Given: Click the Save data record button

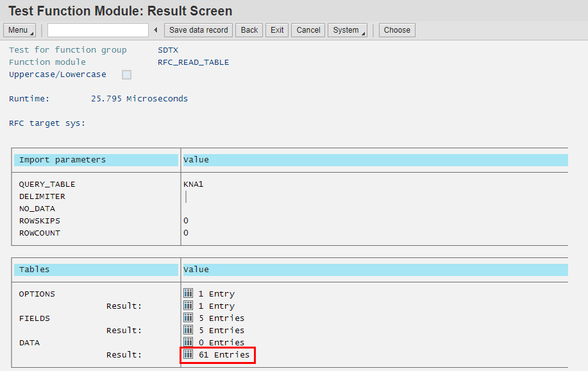Looking at the screenshot, I should click(199, 30).
